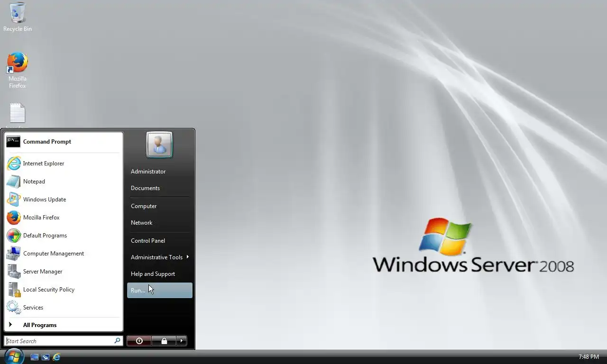Click the user account picture
Screen dimensions: 607x364
click(159, 145)
